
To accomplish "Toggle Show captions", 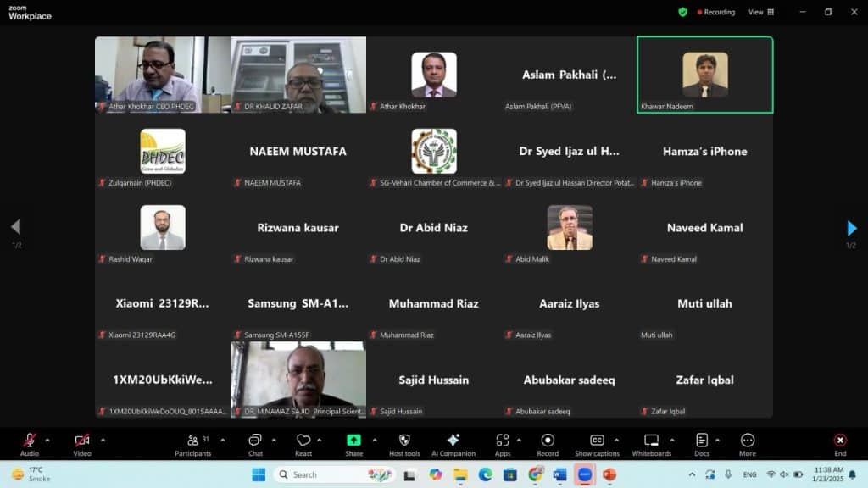I will tap(597, 441).
